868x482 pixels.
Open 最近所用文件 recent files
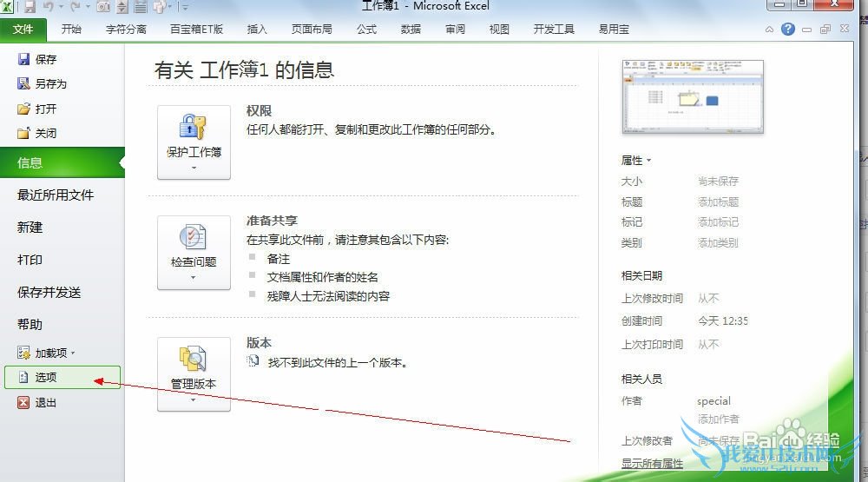[x=56, y=195]
